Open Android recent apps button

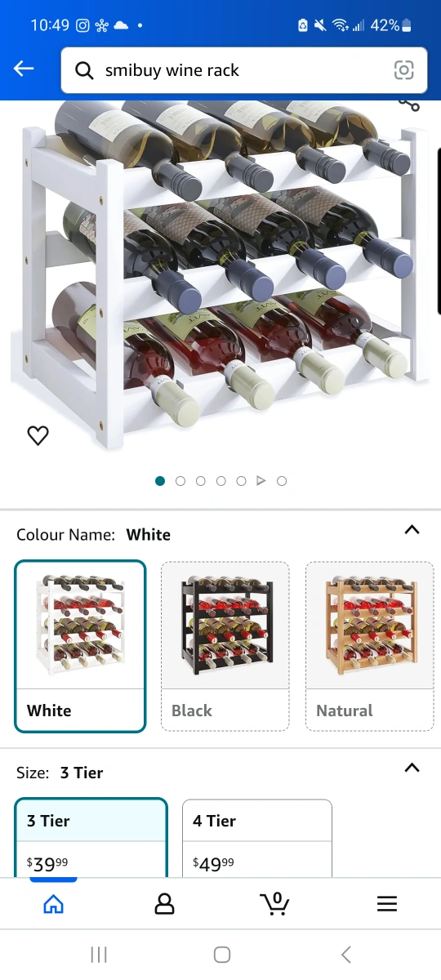(99, 954)
